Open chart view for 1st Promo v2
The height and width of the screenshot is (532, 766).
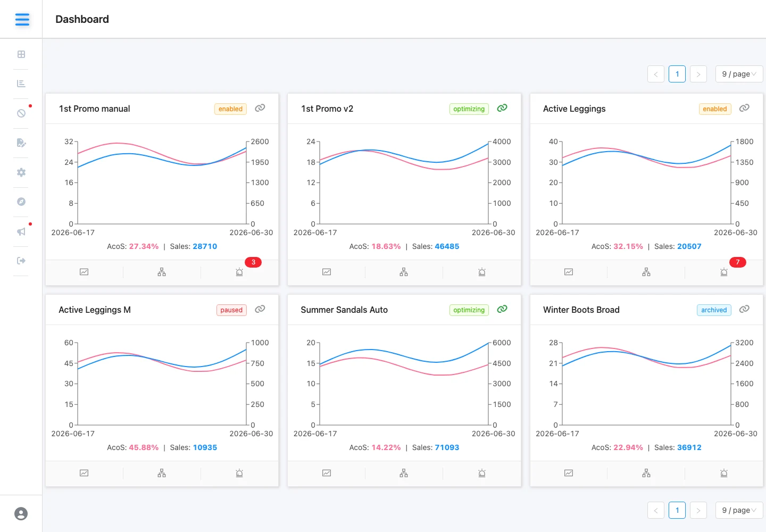[327, 272]
